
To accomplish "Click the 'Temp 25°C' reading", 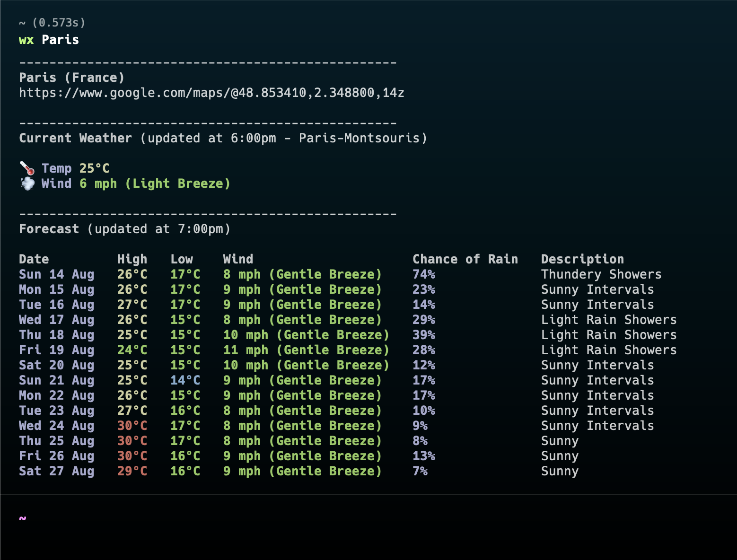I will 75,168.
